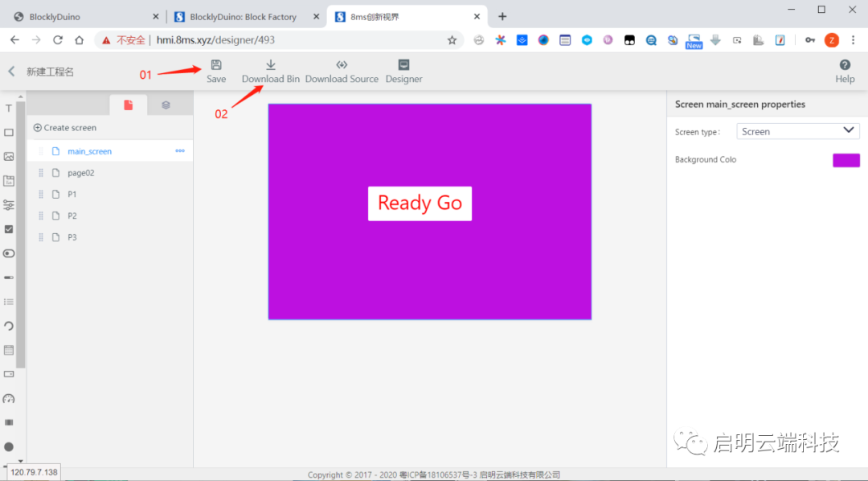
Task: Go to browser home page
Action: (79, 40)
